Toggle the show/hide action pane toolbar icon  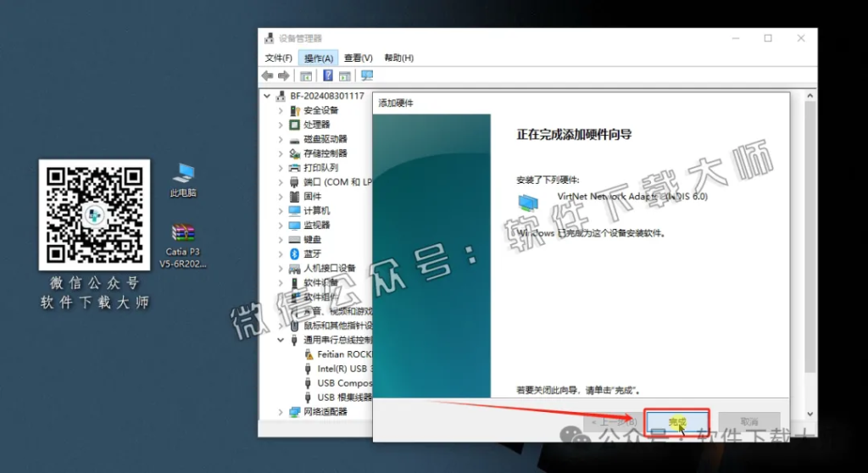click(345, 76)
